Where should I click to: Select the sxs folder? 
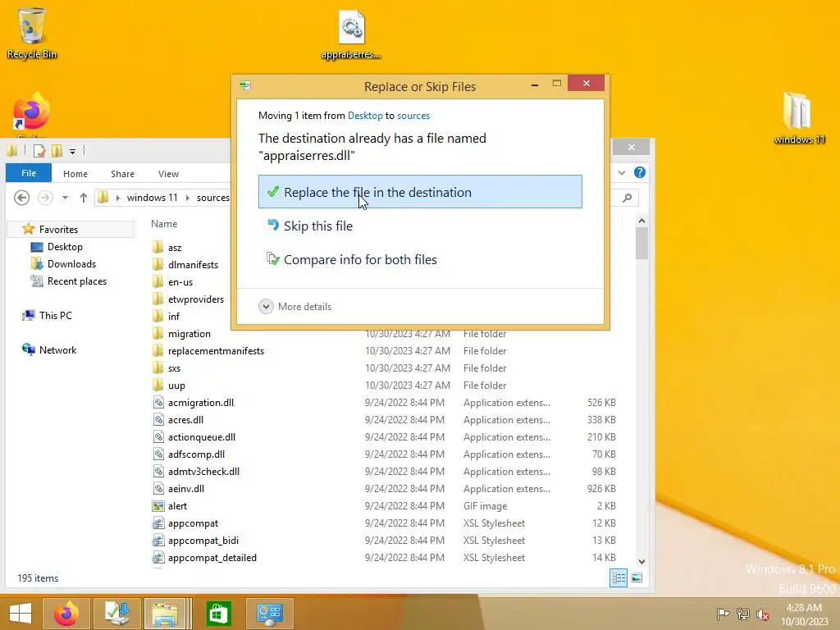point(174,368)
